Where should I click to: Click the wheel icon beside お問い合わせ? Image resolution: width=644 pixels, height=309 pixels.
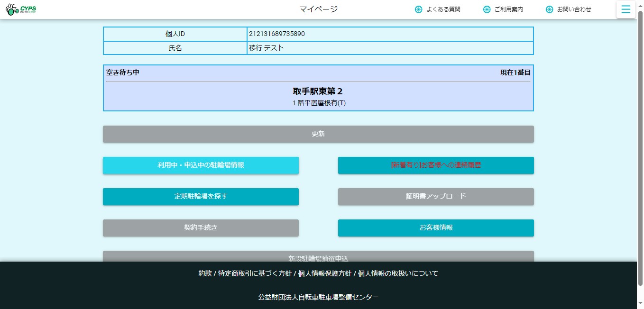[549, 9]
